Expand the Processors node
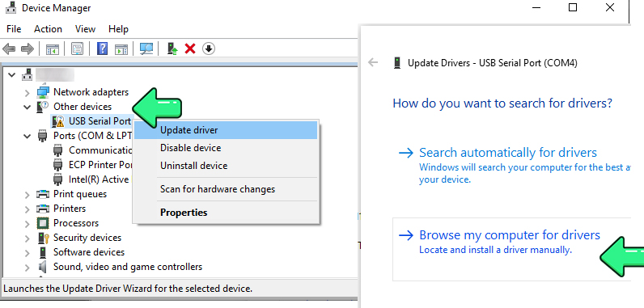 click(x=28, y=223)
